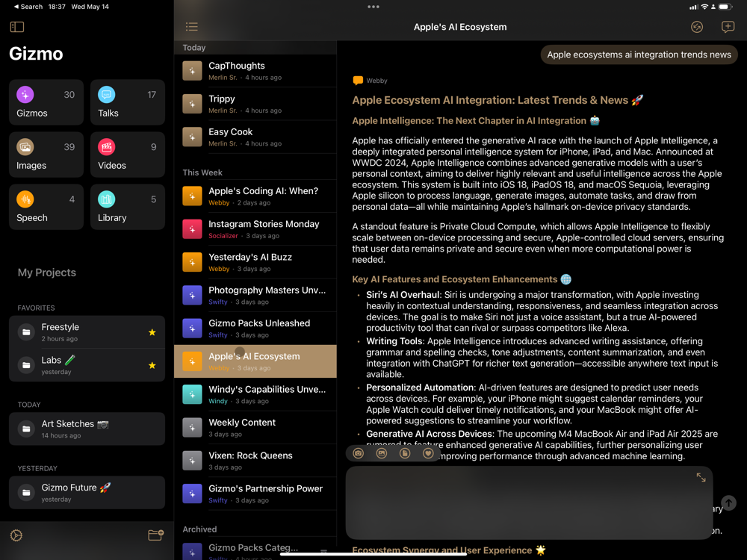Open the list view icon above Today

click(191, 27)
